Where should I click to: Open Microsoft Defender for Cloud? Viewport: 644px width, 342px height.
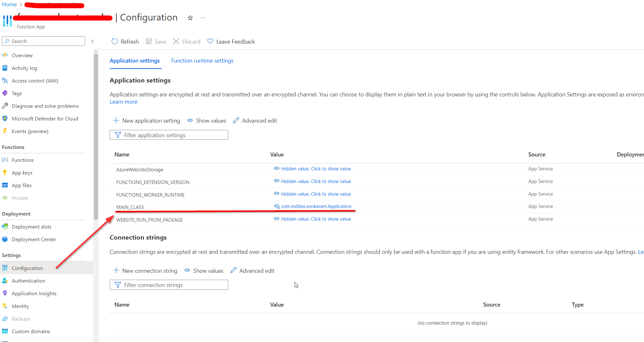(x=45, y=119)
